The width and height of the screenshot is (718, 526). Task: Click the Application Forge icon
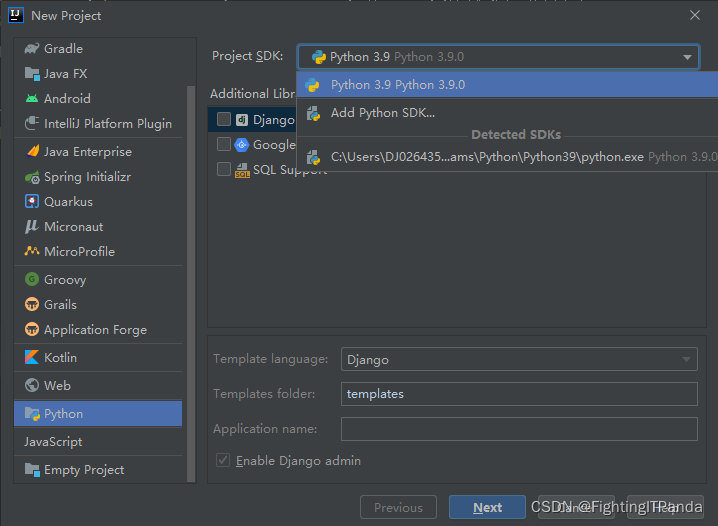[x=32, y=329]
